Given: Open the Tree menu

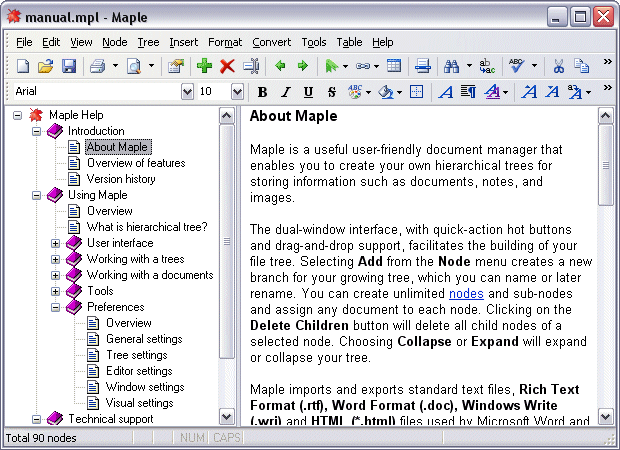Looking at the screenshot, I should (x=148, y=42).
